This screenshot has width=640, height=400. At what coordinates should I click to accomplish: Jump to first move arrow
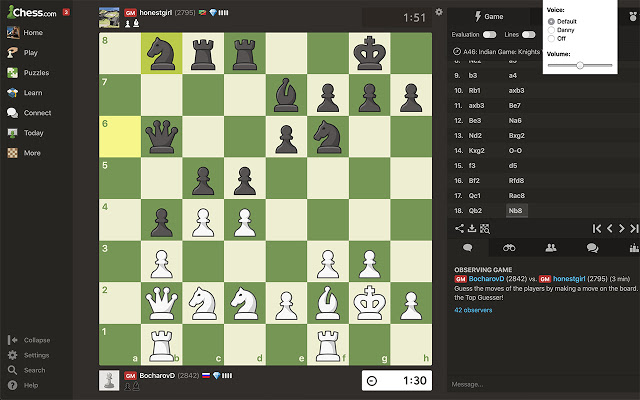[x=597, y=229]
